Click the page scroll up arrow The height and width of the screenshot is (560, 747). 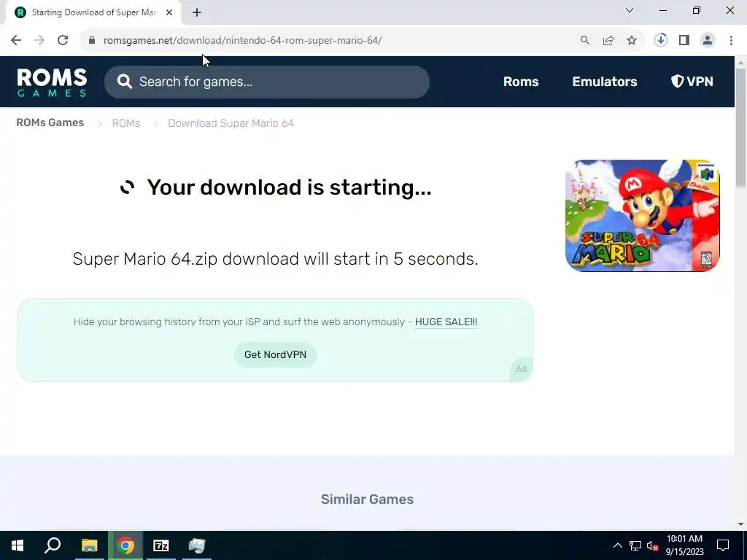tap(741, 63)
